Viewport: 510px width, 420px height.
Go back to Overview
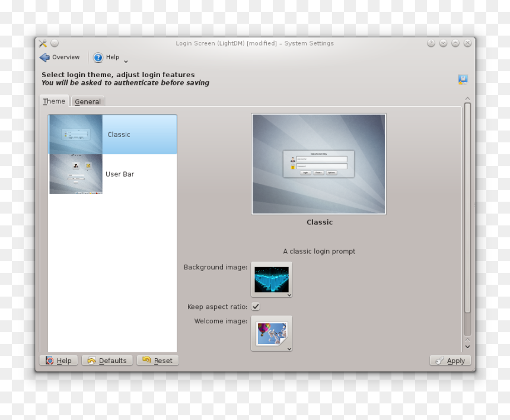[x=59, y=58]
